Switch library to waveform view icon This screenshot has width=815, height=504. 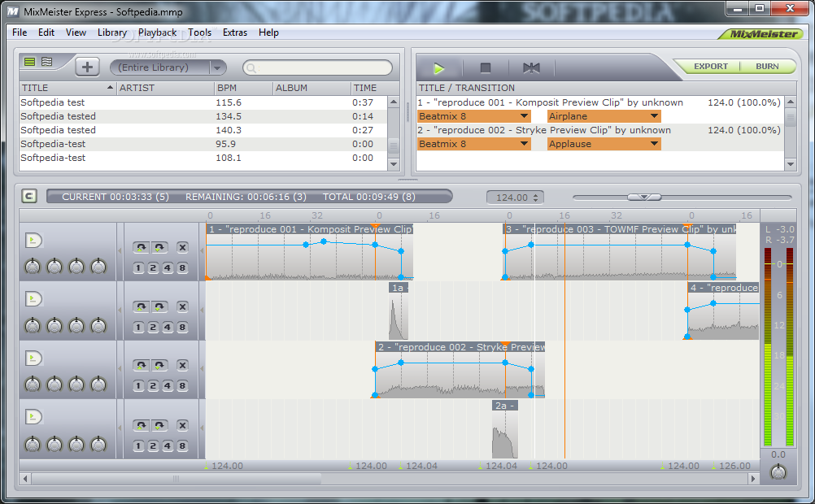(47, 62)
